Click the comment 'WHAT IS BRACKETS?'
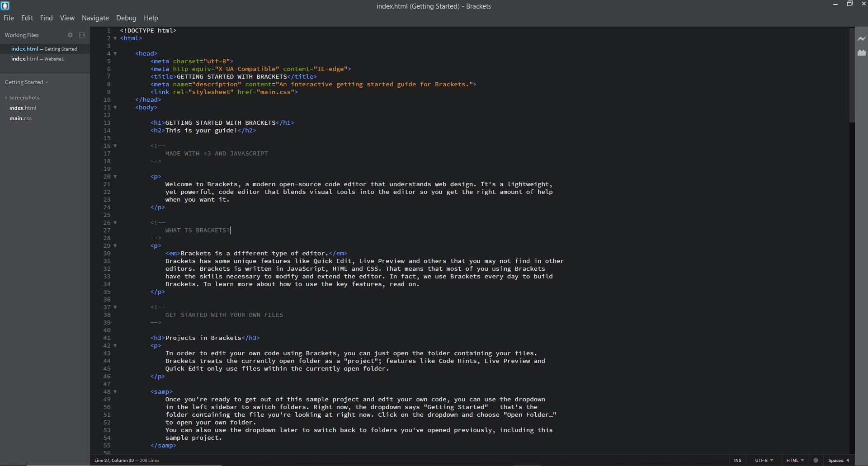Image resolution: width=868 pixels, height=466 pixels. point(198,231)
